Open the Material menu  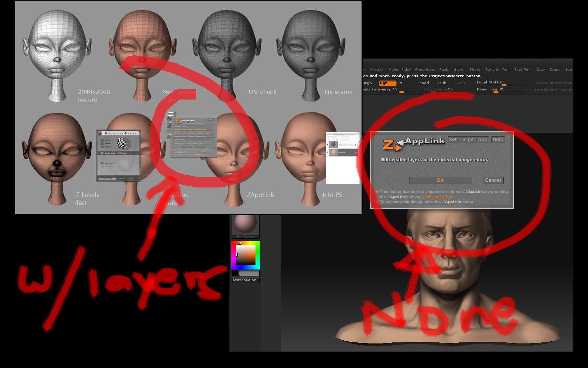click(377, 69)
